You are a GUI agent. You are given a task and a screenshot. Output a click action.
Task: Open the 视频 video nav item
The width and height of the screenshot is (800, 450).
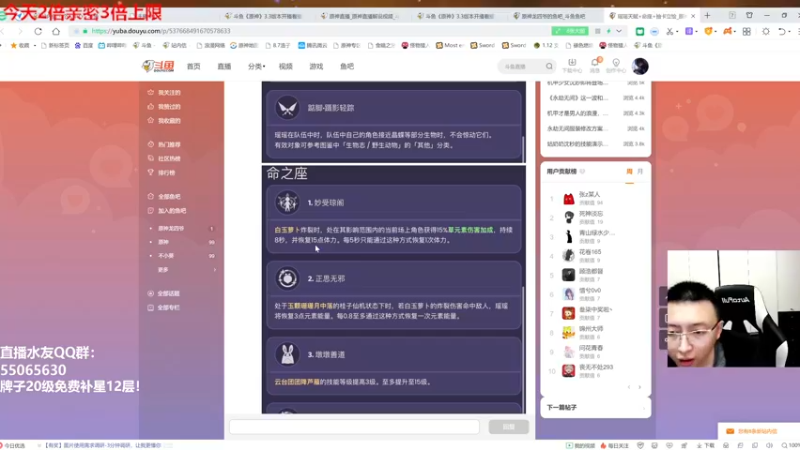tap(286, 66)
